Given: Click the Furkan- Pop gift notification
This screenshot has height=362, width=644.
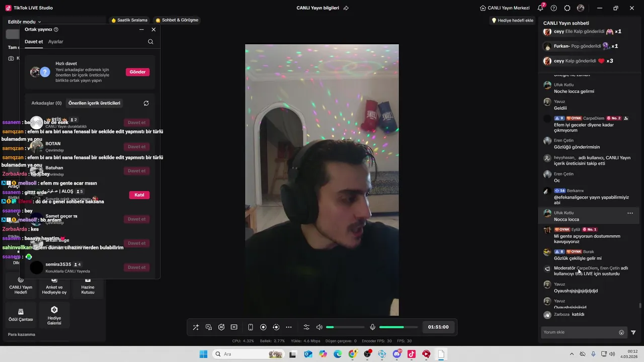Looking at the screenshot, I should point(581,46).
